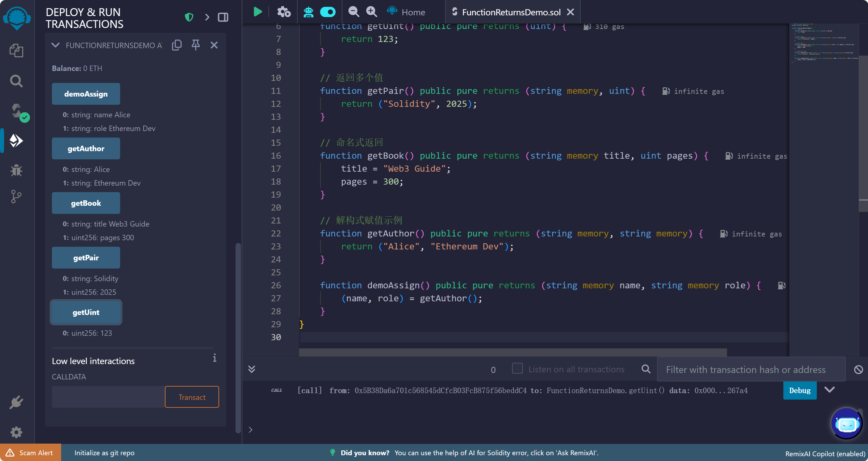Collapse the FUNCTIONRETURNSDEMO contract section

(x=56, y=45)
